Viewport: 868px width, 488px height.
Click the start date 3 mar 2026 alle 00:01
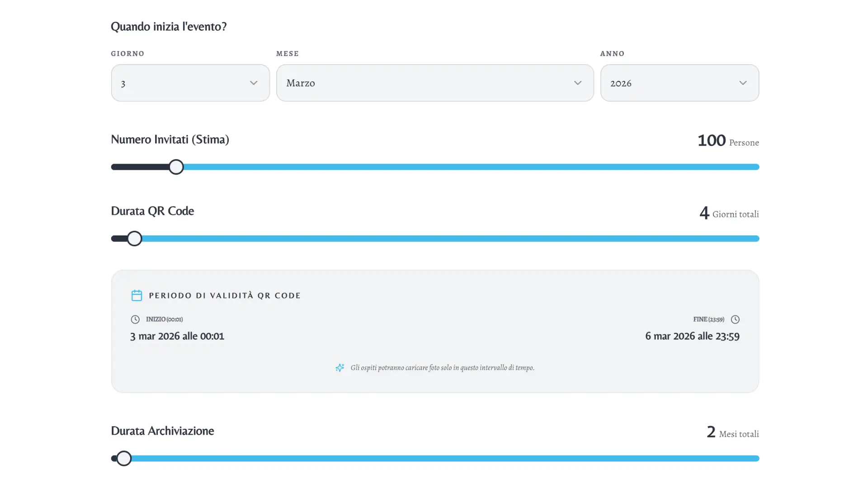[x=177, y=336]
